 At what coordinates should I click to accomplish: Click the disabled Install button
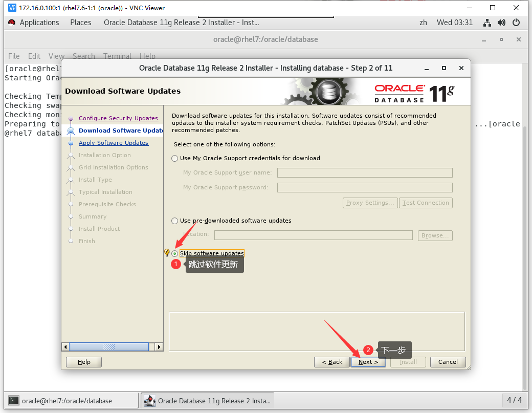pos(408,362)
